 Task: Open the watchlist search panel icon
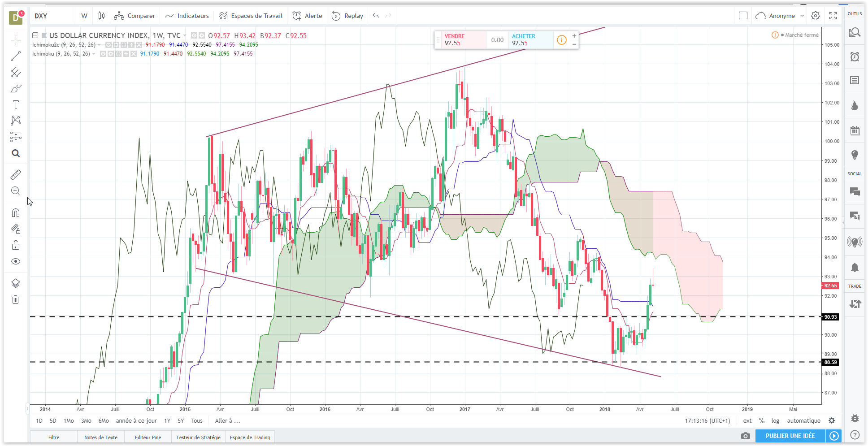click(x=855, y=32)
